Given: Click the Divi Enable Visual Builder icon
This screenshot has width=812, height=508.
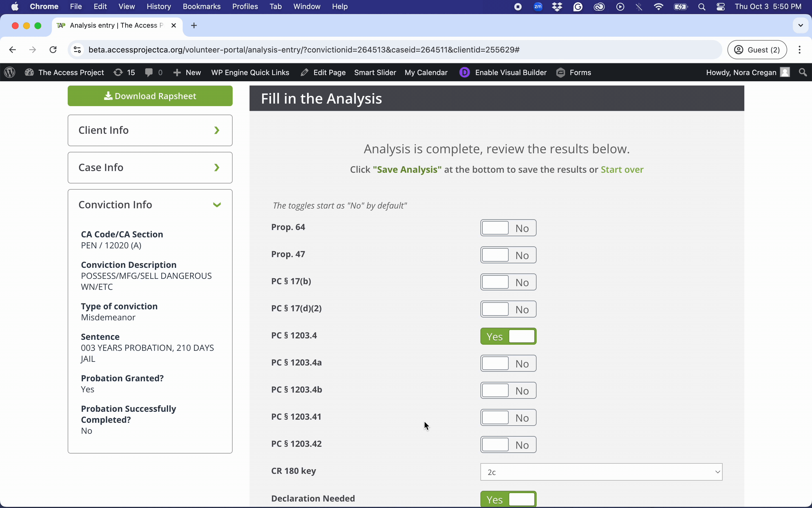Looking at the screenshot, I should [465, 73].
